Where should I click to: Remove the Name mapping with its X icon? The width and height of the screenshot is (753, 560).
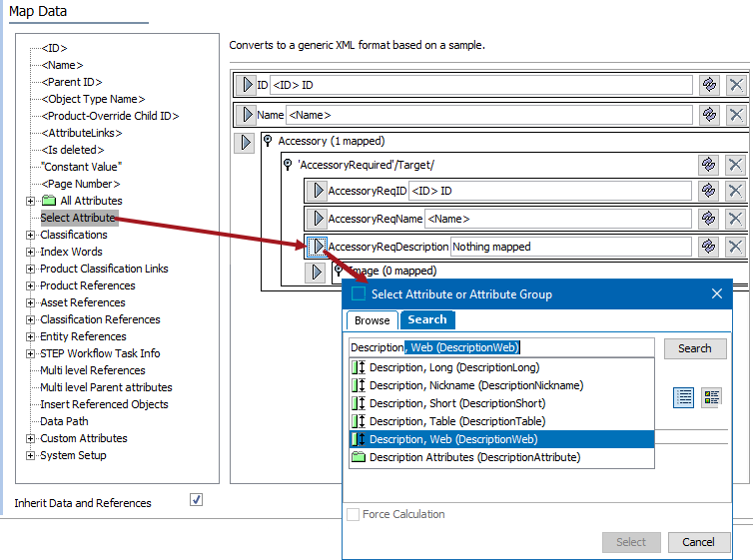coord(735,115)
